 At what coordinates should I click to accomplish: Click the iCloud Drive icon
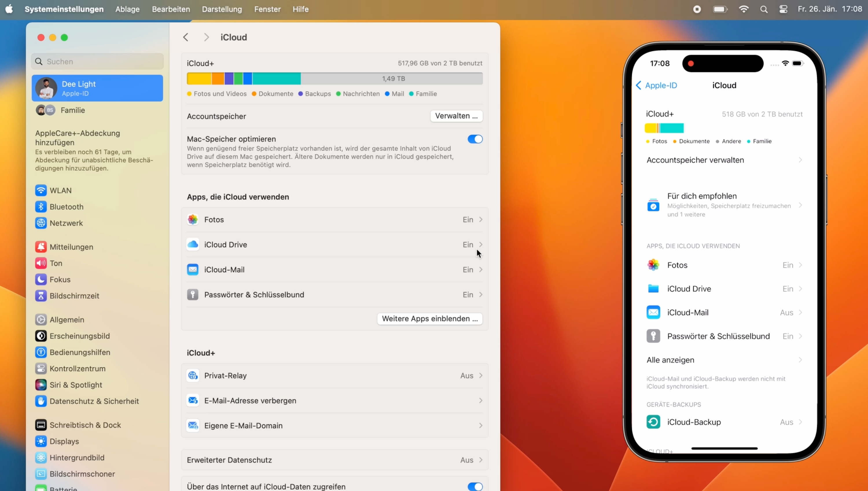(193, 244)
